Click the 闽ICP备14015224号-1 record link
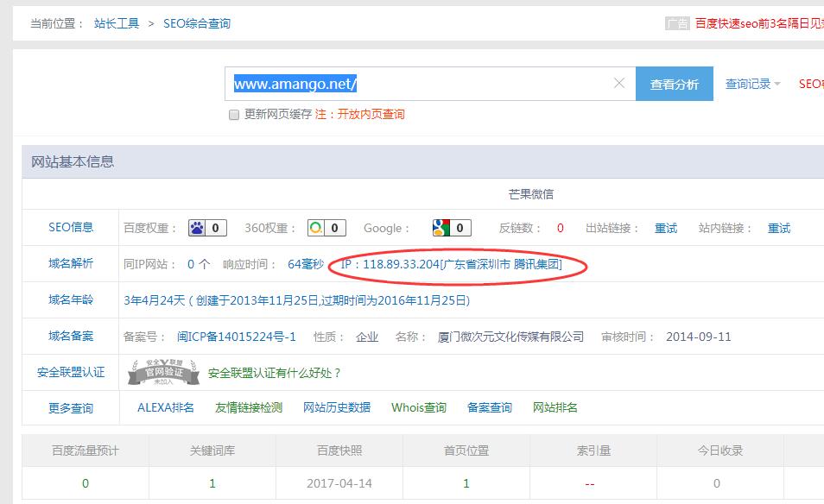 pyautogui.click(x=237, y=337)
